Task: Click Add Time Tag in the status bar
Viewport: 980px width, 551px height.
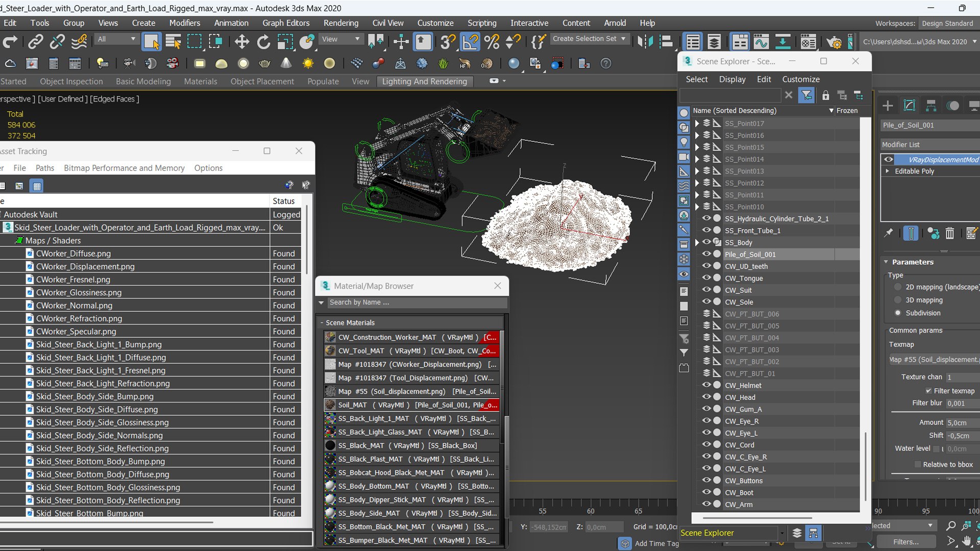Action: (656, 543)
